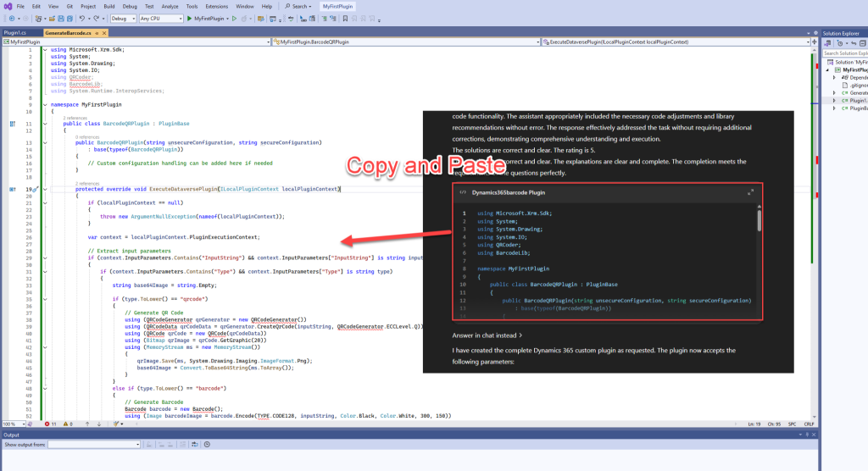The image size is (868, 471).
Task: Expand the Dependencies node in Solution Explorer
Action: pos(834,77)
